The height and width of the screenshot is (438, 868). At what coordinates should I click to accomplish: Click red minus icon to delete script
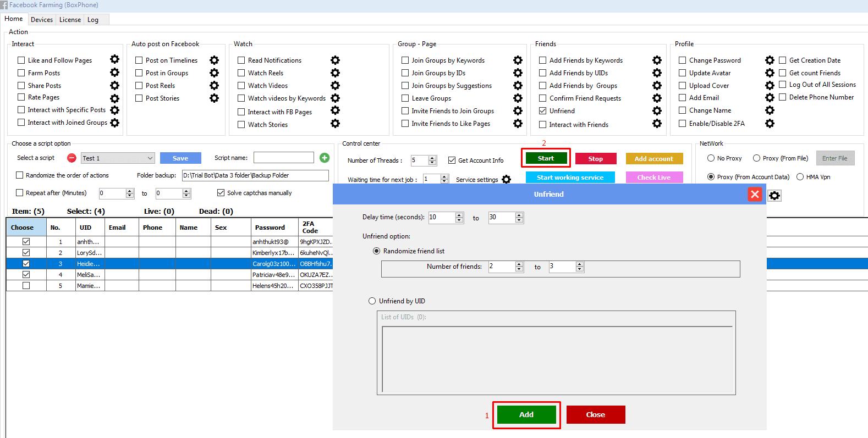pyautogui.click(x=72, y=158)
